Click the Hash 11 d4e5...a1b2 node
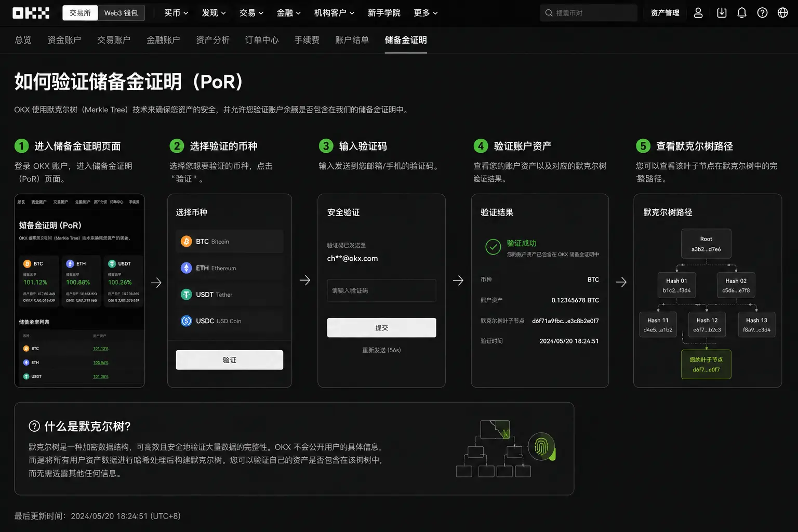Image resolution: width=798 pixels, height=532 pixels. (658, 325)
